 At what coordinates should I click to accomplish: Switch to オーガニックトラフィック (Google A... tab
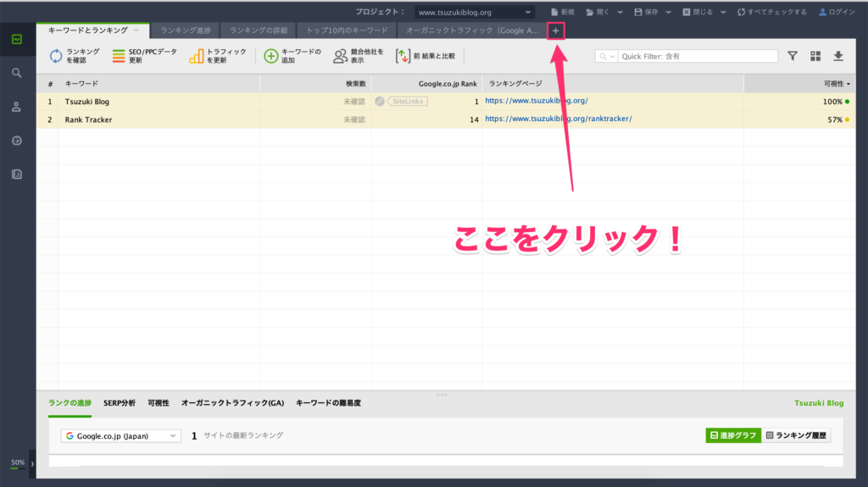point(472,30)
